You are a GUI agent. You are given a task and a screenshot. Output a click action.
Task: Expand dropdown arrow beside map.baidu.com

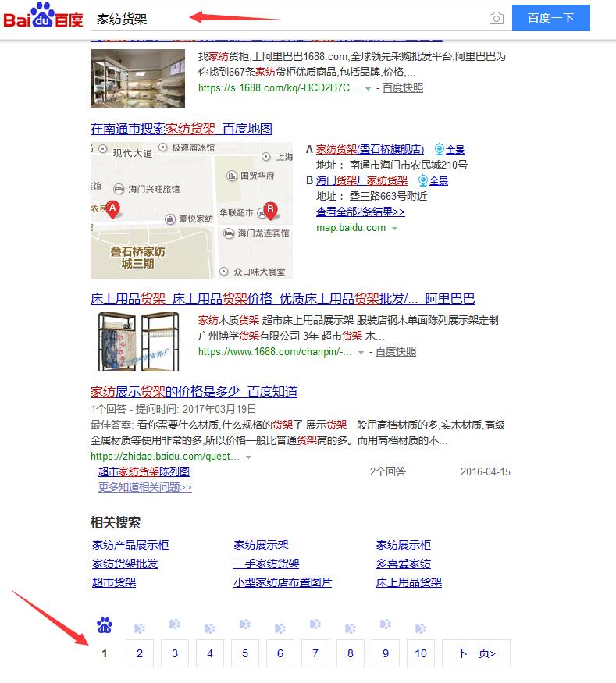click(395, 228)
